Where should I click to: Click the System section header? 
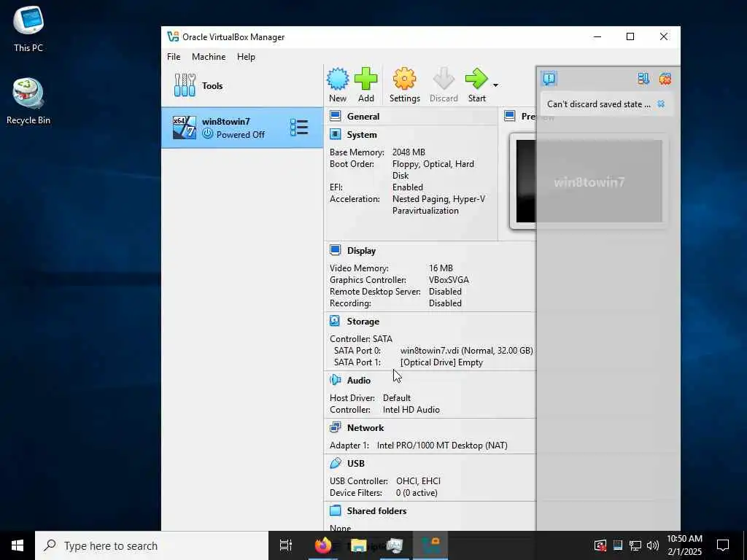click(x=362, y=135)
